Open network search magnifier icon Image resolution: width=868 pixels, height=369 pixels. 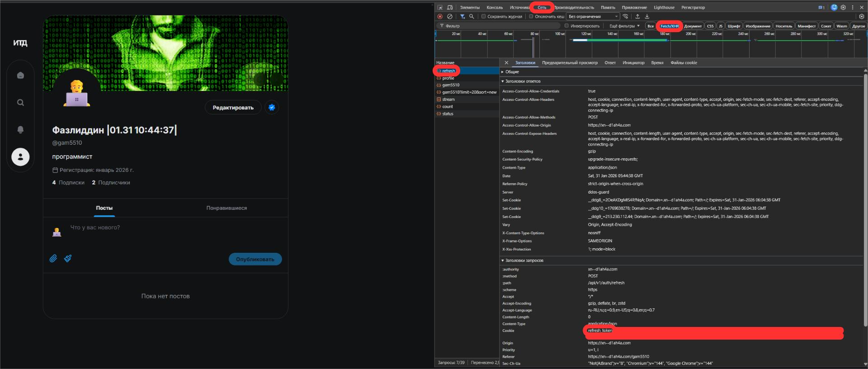click(472, 16)
